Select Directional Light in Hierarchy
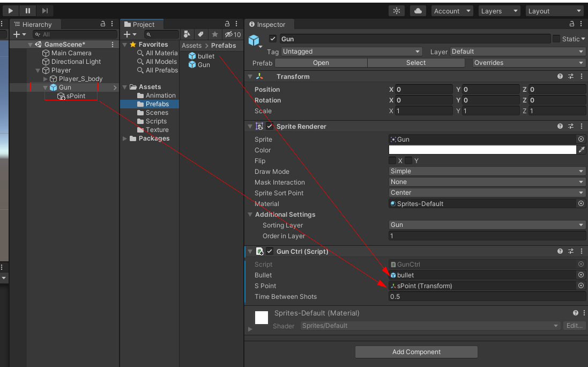Screen dimensions: 588x367 click(76, 62)
